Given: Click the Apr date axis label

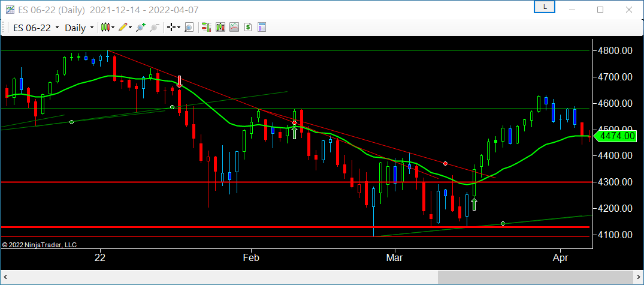Looking at the screenshot, I should (561, 258).
